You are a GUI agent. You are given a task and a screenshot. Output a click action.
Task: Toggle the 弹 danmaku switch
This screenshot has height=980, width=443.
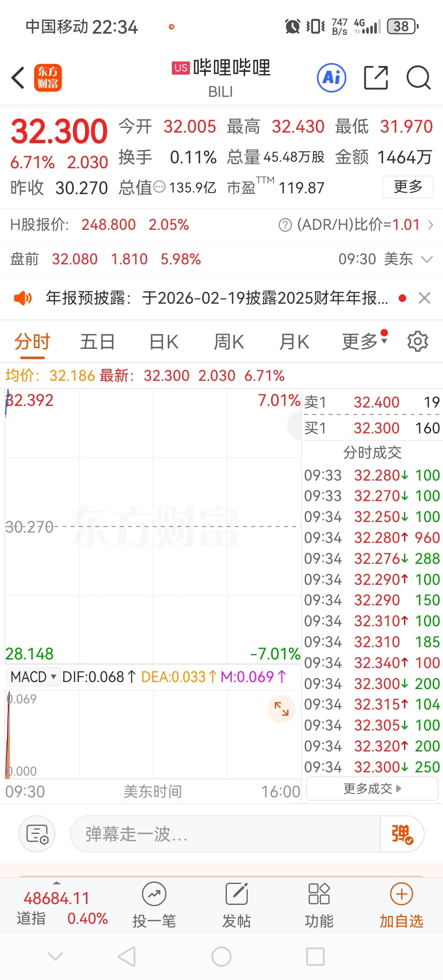tap(402, 834)
